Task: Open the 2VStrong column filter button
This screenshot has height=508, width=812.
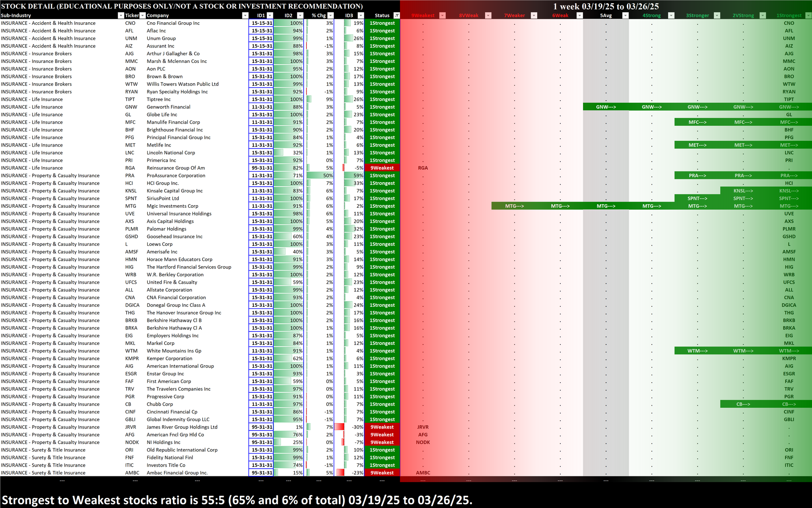Action: coord(762,15)
